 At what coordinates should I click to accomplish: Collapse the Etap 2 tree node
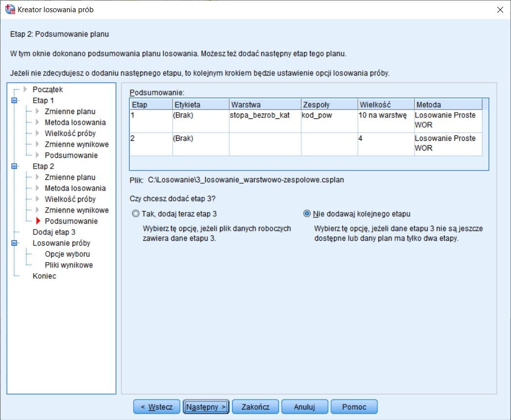pyautogui.click(x=14, y=166)
